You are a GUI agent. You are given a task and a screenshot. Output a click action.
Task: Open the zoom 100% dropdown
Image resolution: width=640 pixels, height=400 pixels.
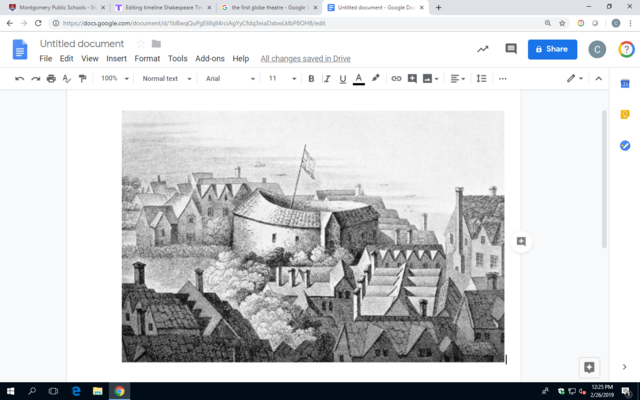point(115,78)
